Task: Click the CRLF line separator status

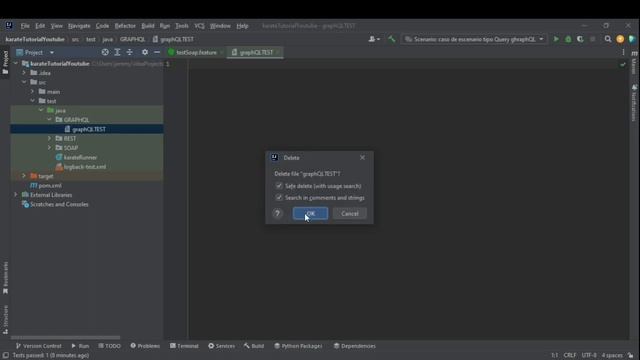Action: [x=570, y=355]
